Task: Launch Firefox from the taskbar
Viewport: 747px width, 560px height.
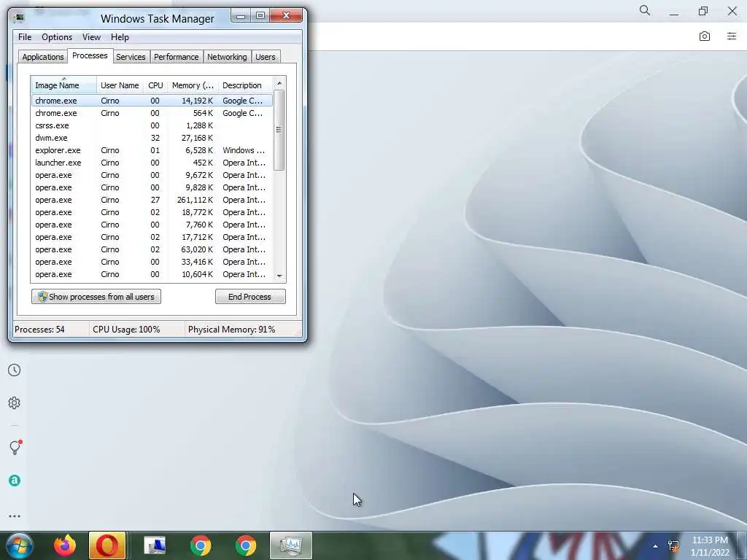Action: [x=65, y=545]
